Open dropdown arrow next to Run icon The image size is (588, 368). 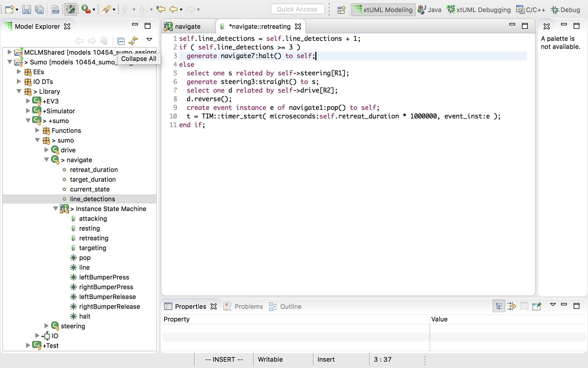[x=94, y=10]
